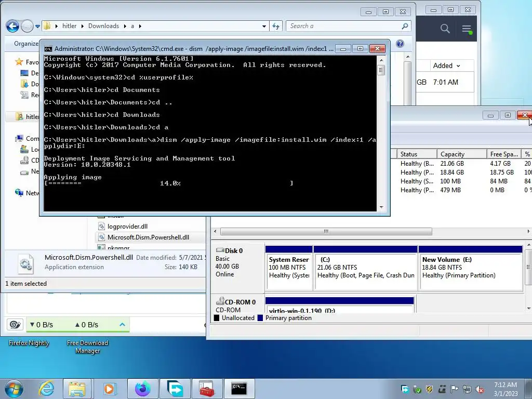Select the System Reserved partition block

[x=289, y=268]
